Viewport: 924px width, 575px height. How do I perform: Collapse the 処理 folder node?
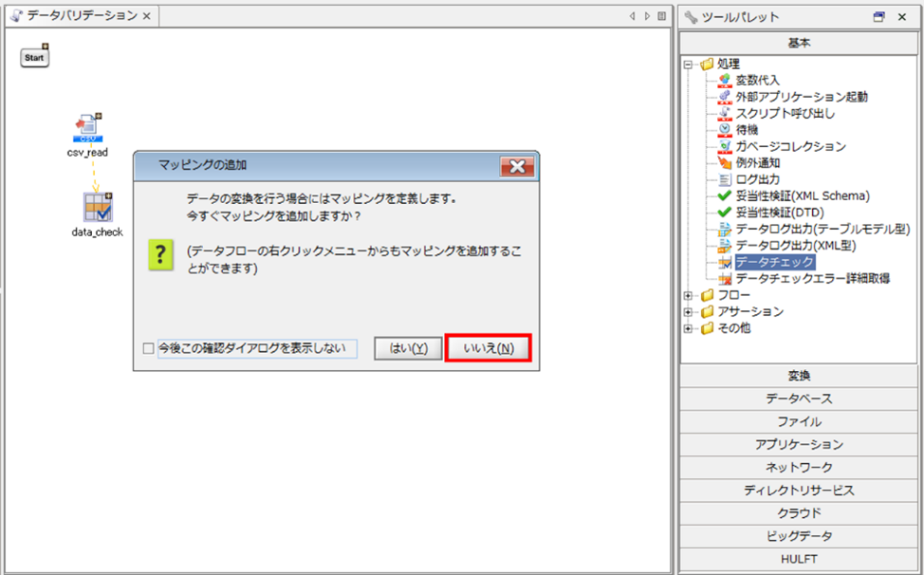688,65
